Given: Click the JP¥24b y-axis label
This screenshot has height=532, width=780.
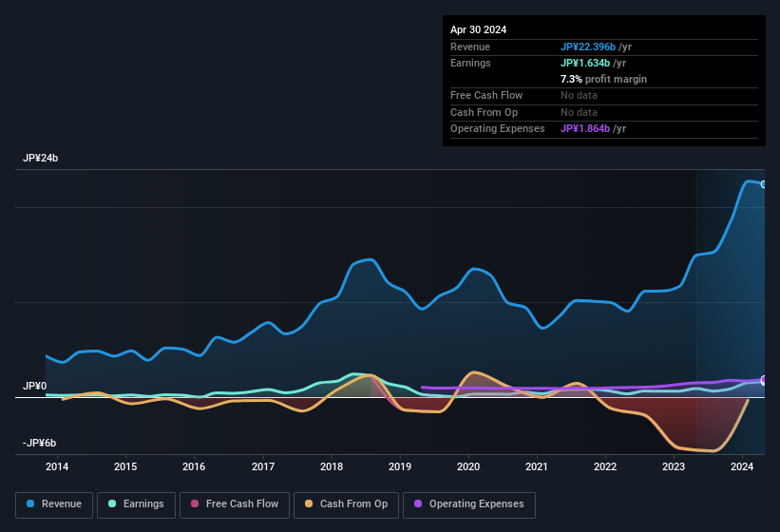Looking at the screenshot, I should (41, 159).
